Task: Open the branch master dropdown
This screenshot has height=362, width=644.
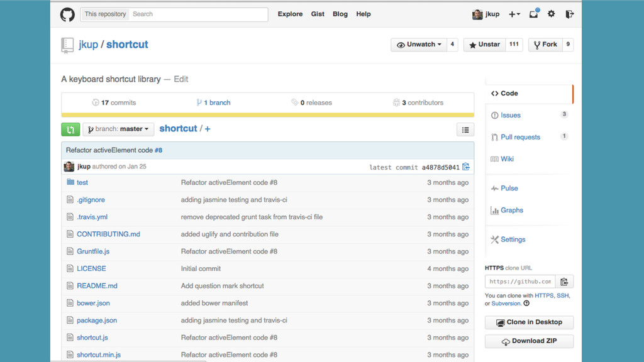Action: (118, 129)
